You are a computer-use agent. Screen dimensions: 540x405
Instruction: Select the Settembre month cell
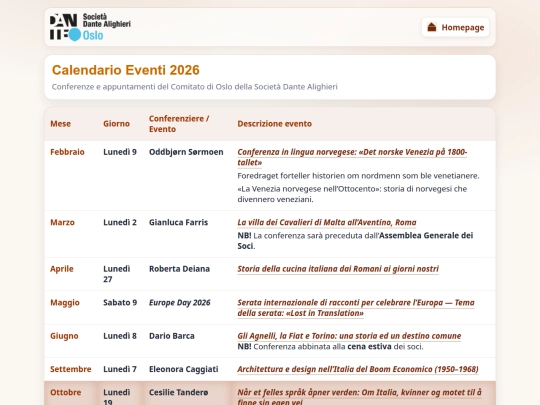(71, 369)
